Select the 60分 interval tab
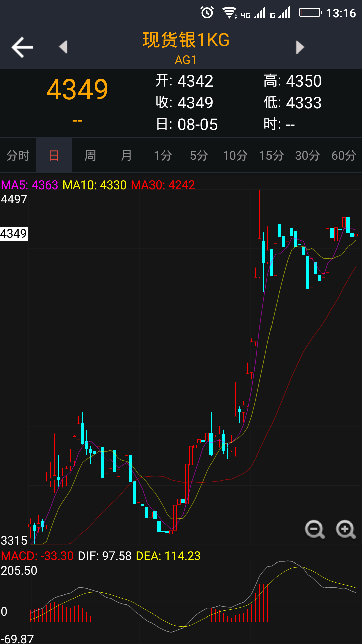This screenshot has height=644, width=362. coord(344,155)
